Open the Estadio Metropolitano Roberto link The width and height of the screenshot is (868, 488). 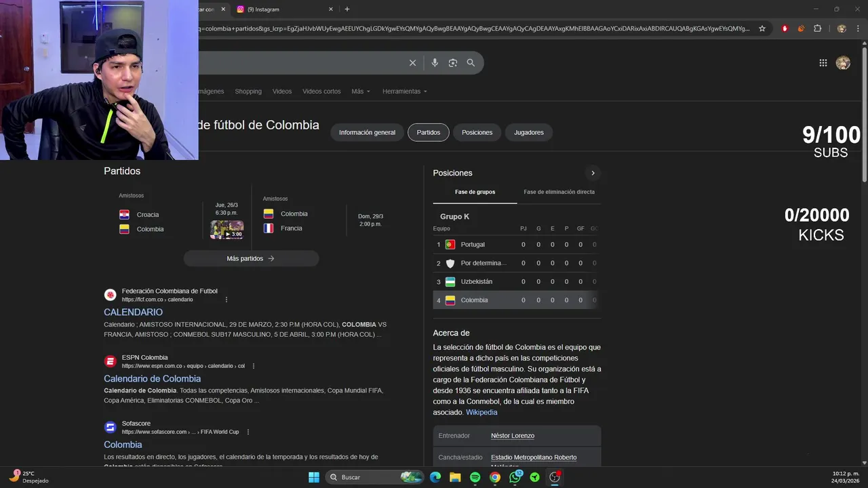[x=534, y=457]
